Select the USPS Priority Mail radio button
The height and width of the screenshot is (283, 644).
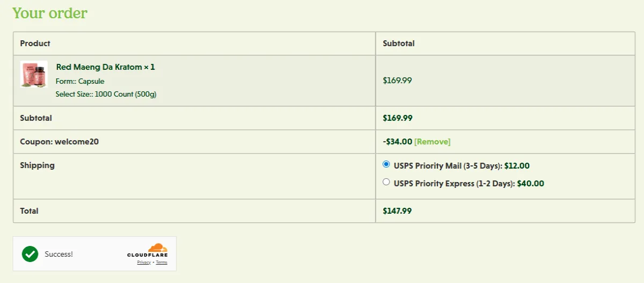point(386,164)
